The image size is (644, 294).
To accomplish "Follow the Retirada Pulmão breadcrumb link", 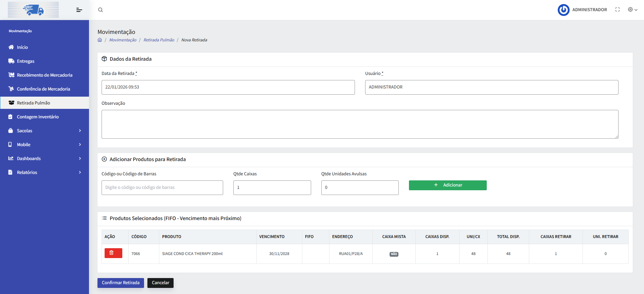I will tap(159, 40).
